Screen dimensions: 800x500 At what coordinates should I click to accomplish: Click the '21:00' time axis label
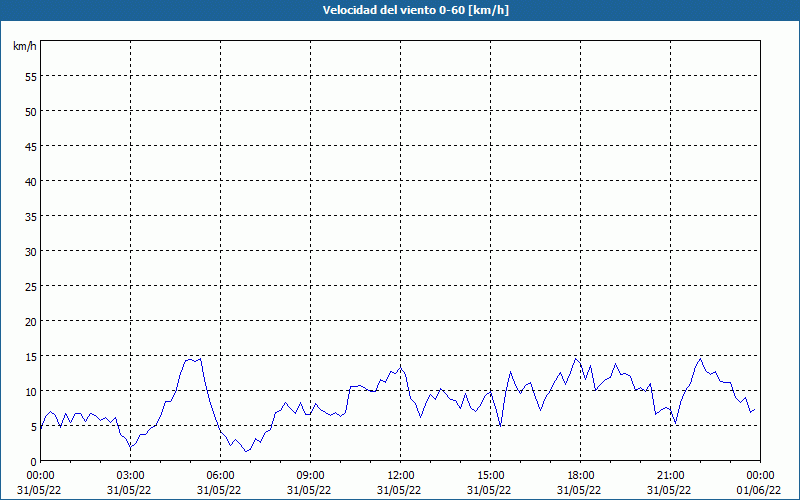coord(670,476)
